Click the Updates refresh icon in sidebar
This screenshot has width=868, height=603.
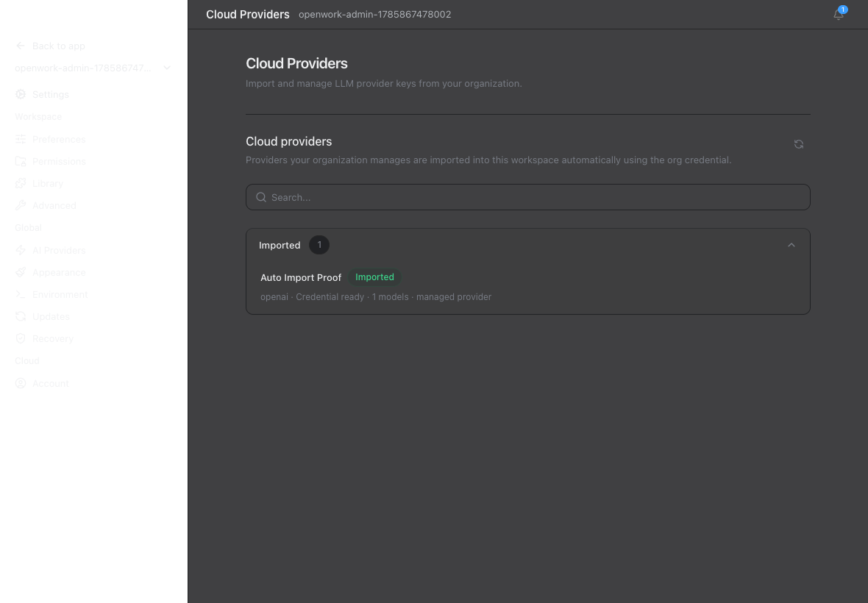tap(21, 316)
